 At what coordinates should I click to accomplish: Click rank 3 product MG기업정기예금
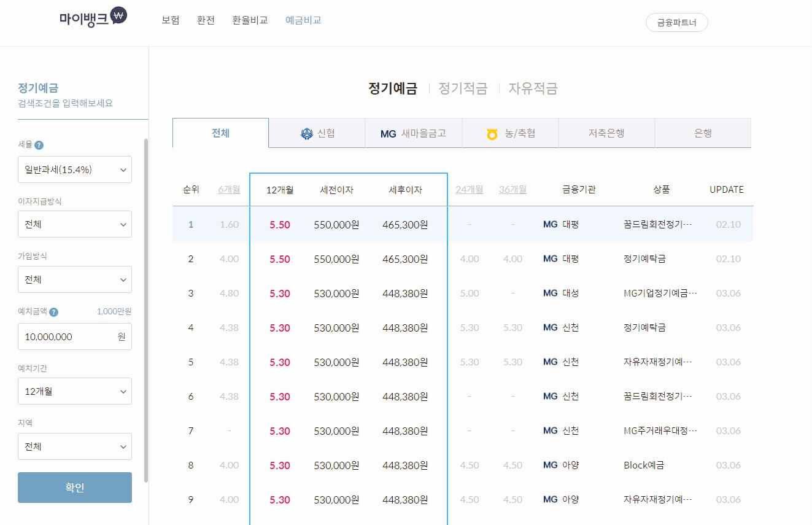click(x=660, y=293)
